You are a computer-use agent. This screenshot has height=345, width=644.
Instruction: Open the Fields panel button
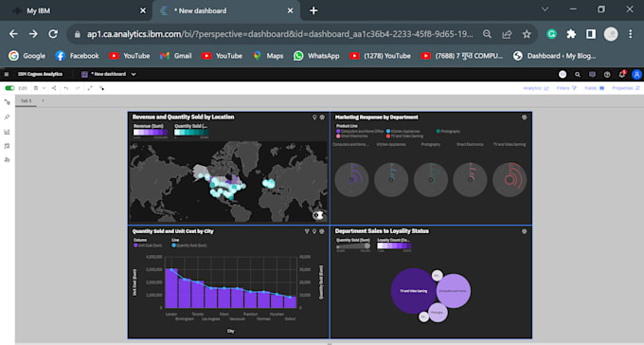[595, 88]
